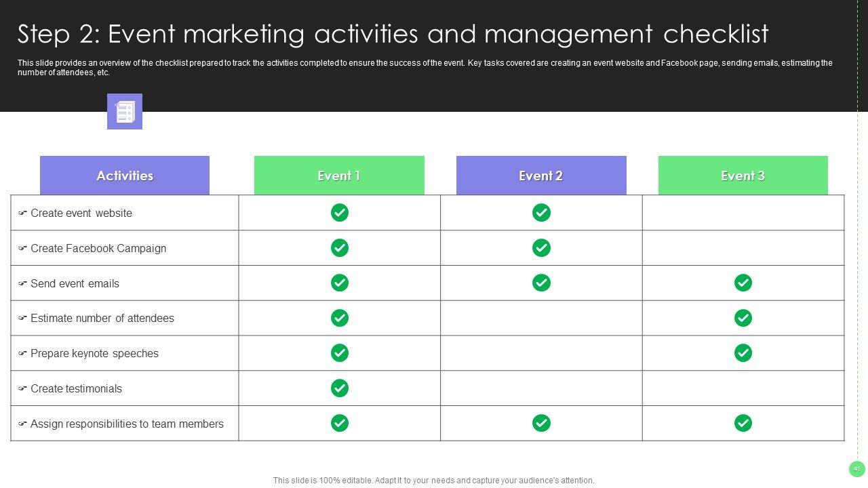868x488 pixels.
Task: Select Event 1 checkmark for Send event emails
Action: pos(340,283)
